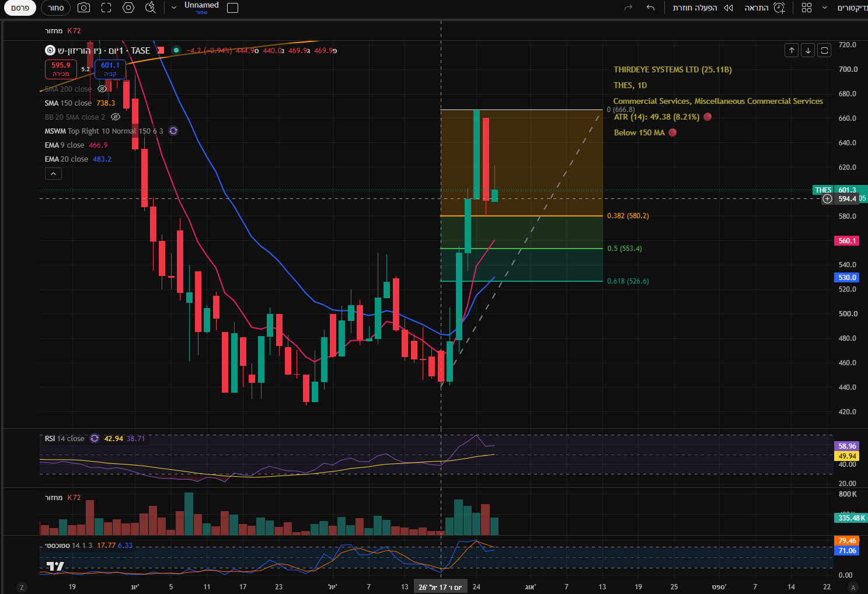
Task: Show the hidden SMA 200 close indicator
Action: 102,89
